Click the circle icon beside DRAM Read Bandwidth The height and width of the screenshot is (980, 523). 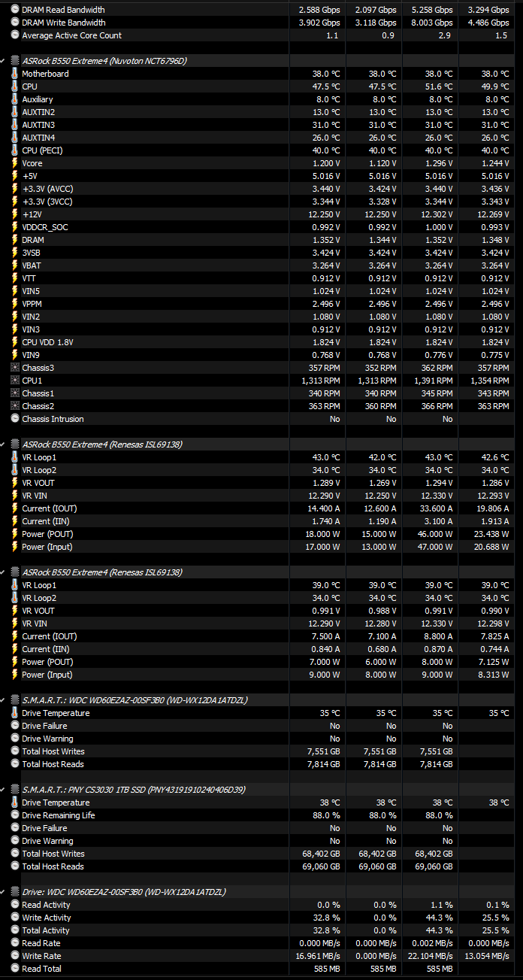[15, 10]
